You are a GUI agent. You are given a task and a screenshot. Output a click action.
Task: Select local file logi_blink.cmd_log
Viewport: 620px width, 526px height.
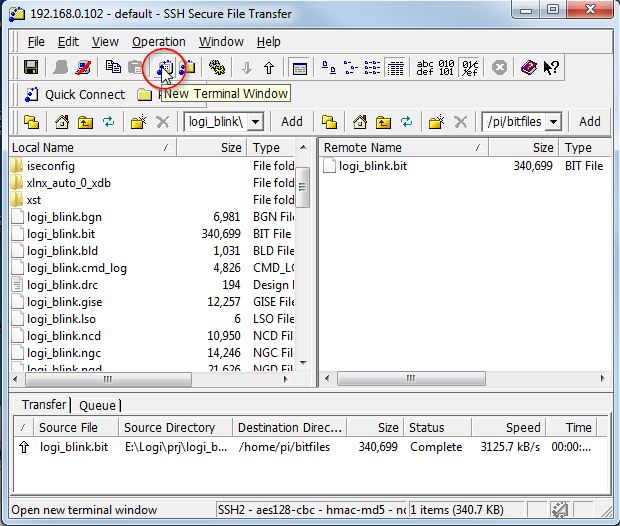pos(77,268)
